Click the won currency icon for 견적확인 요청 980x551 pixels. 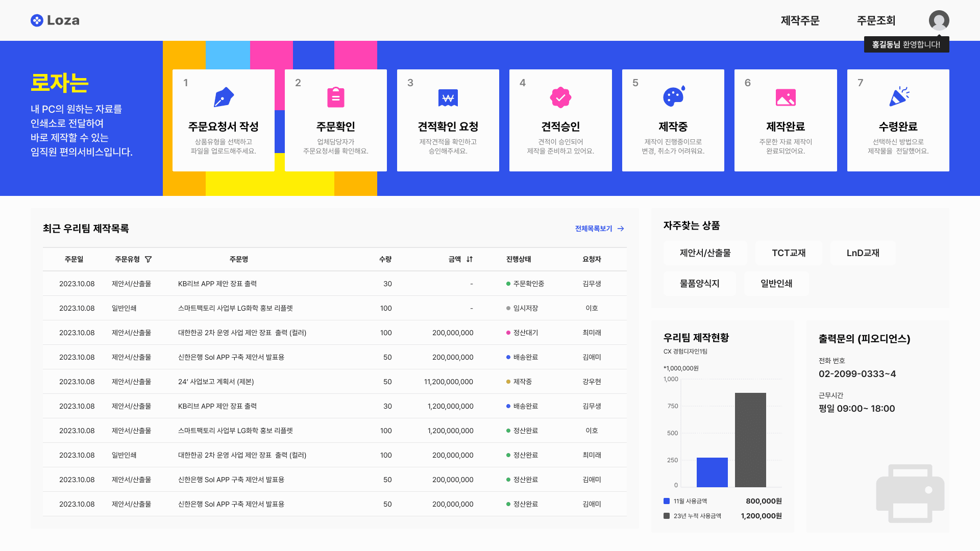point(448,97)
